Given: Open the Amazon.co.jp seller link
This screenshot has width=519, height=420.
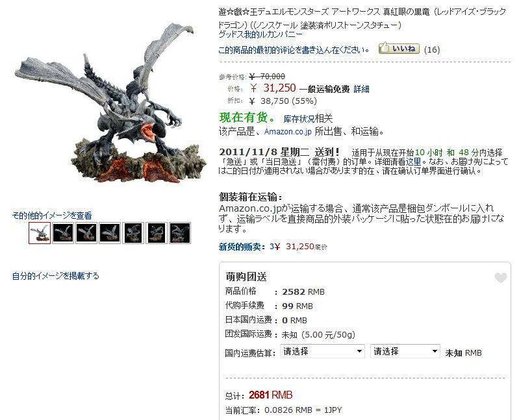Looking at the screenshot, I should tap(288, 132).
